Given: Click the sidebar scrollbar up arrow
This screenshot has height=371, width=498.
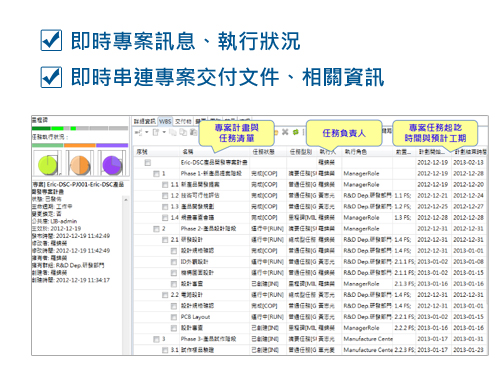Looking at the screenshot, I should point(126,200).
